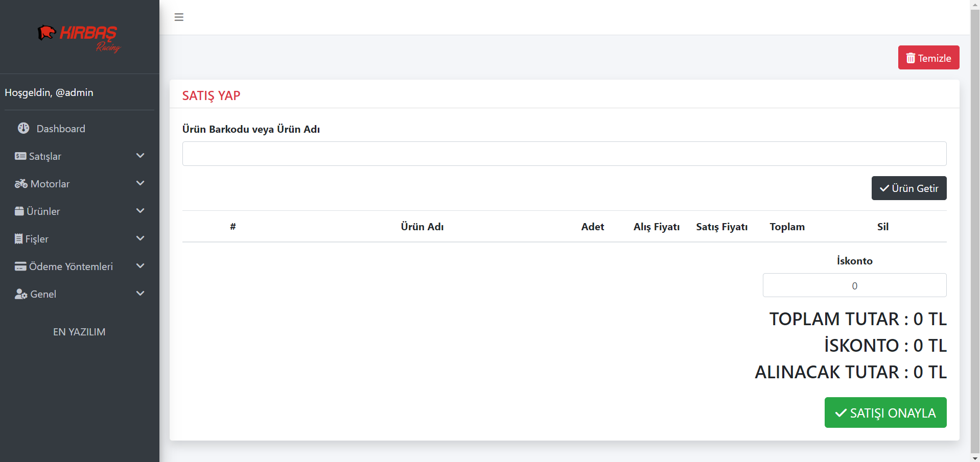Click the Satışlar money bill icon
The width and height of the screenshot is (980, 462).
20,156
